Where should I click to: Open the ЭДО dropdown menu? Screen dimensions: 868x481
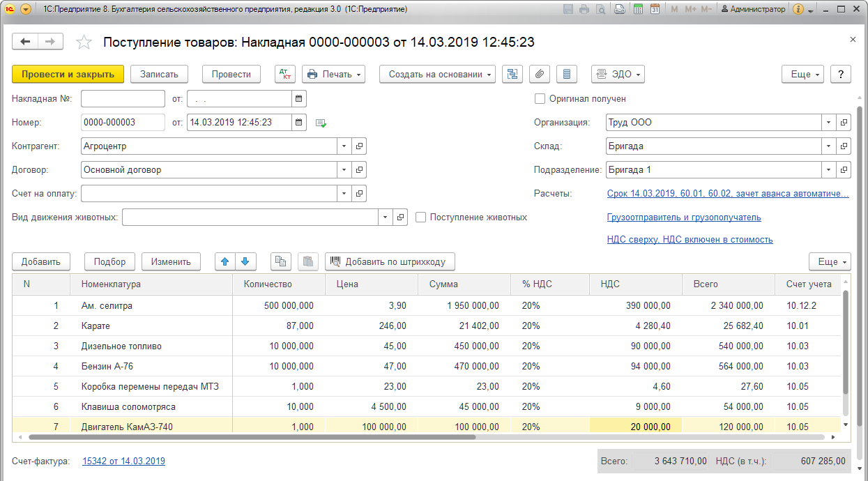pyautogui.click(x=618, y=75)
